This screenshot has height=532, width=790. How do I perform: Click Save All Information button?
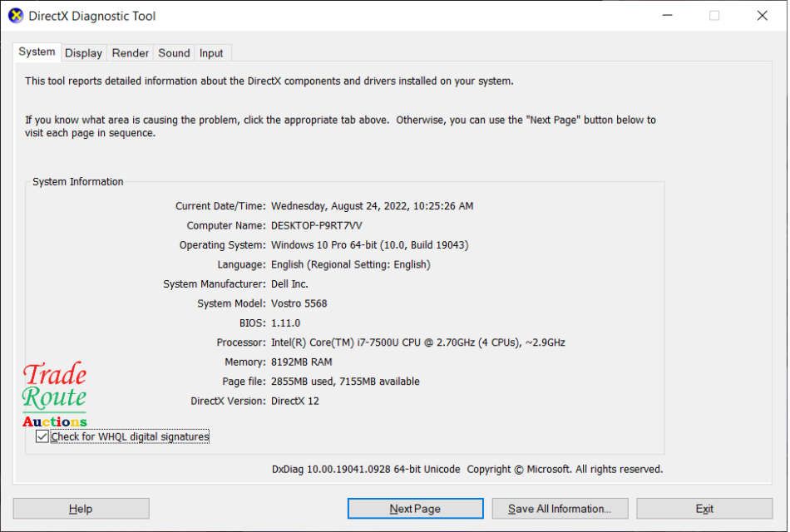[x=560, y=508]
